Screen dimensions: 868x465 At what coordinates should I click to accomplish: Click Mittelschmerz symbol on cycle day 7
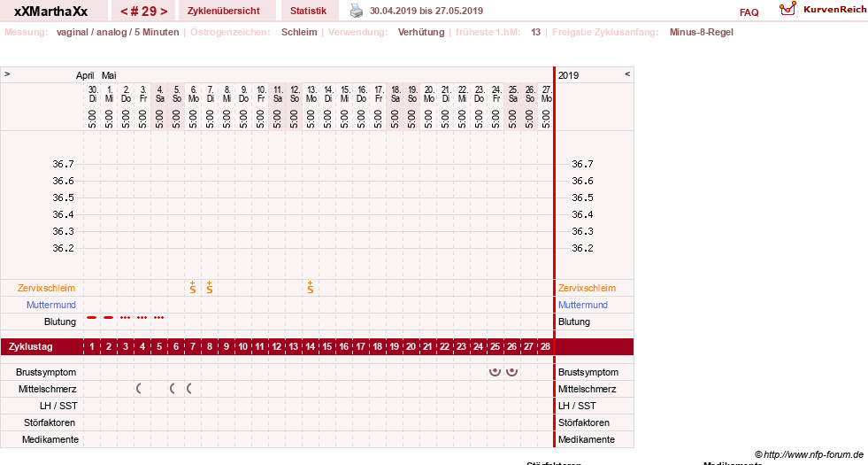coord(189,389)
